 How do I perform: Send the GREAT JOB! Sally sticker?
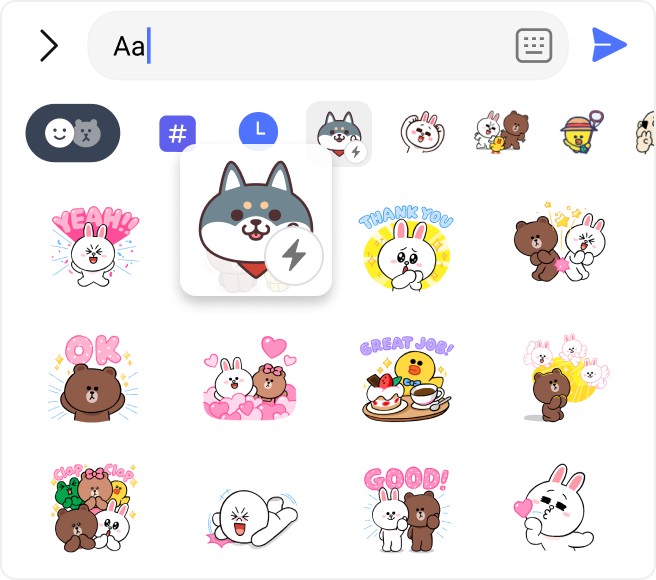click(407, 379)
